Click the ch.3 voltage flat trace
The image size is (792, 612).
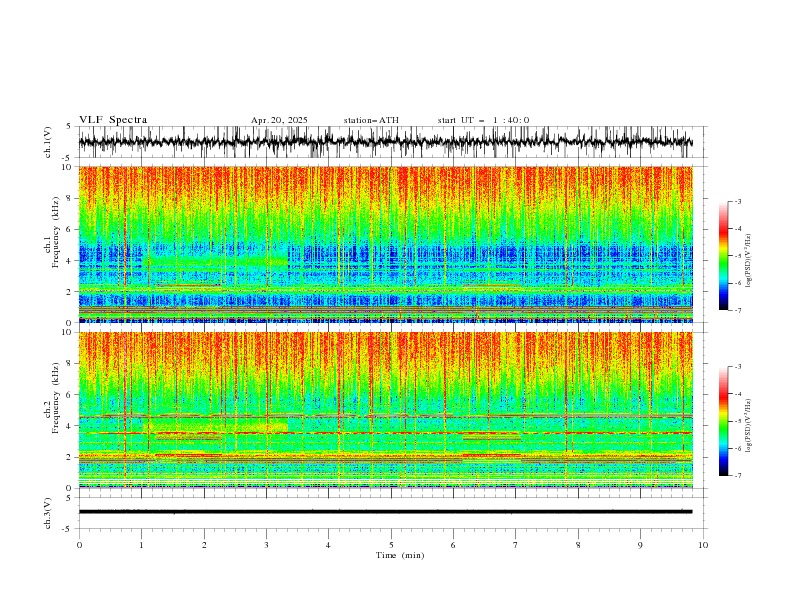tap(386, 512)
